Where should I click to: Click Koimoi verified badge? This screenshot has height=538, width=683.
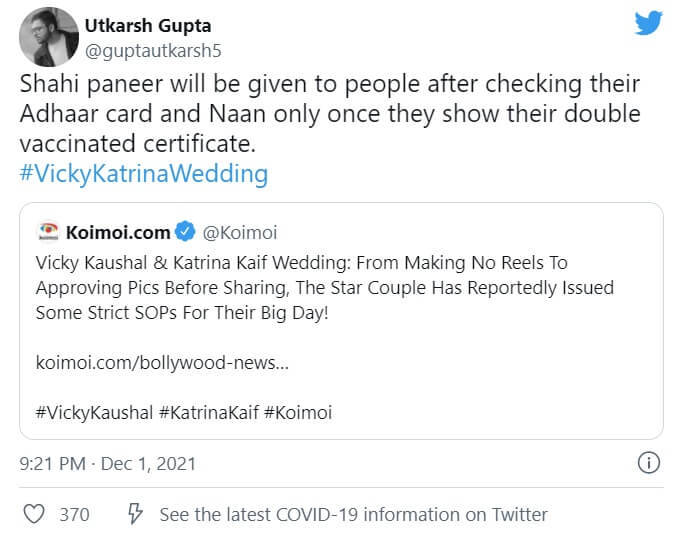point(185,233)
